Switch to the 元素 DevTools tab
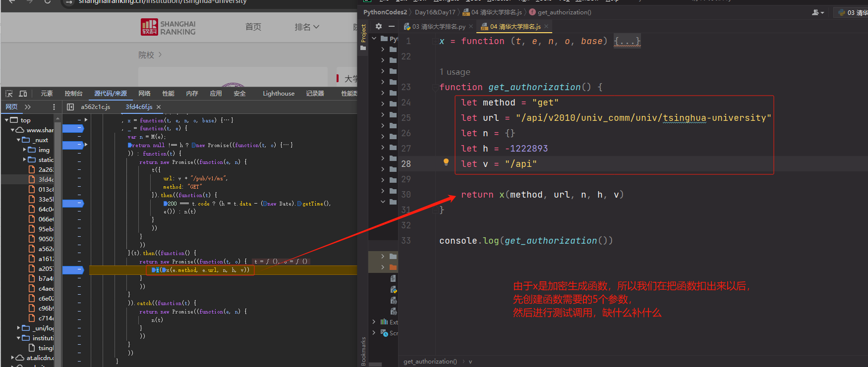Screen dimensions: 868x367 [47, 94]
